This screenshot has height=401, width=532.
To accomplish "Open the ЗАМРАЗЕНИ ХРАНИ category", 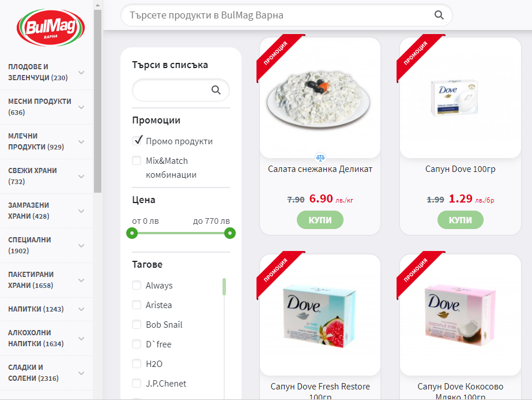I will tap(29, 211).
